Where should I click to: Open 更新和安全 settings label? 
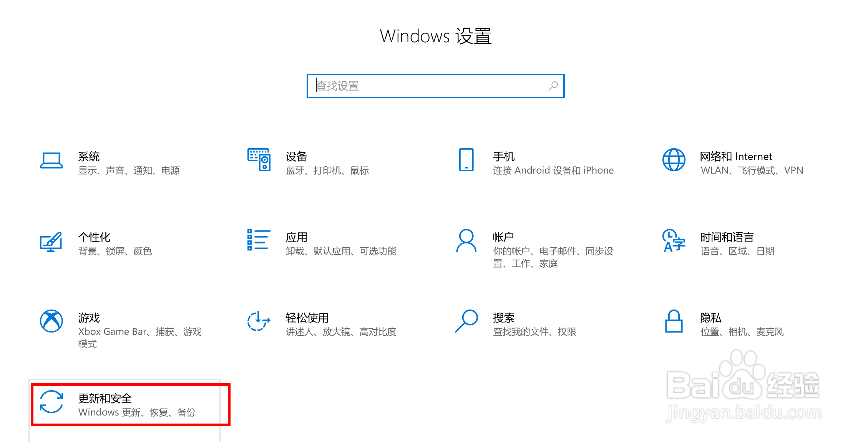click(x=105, y=399)
